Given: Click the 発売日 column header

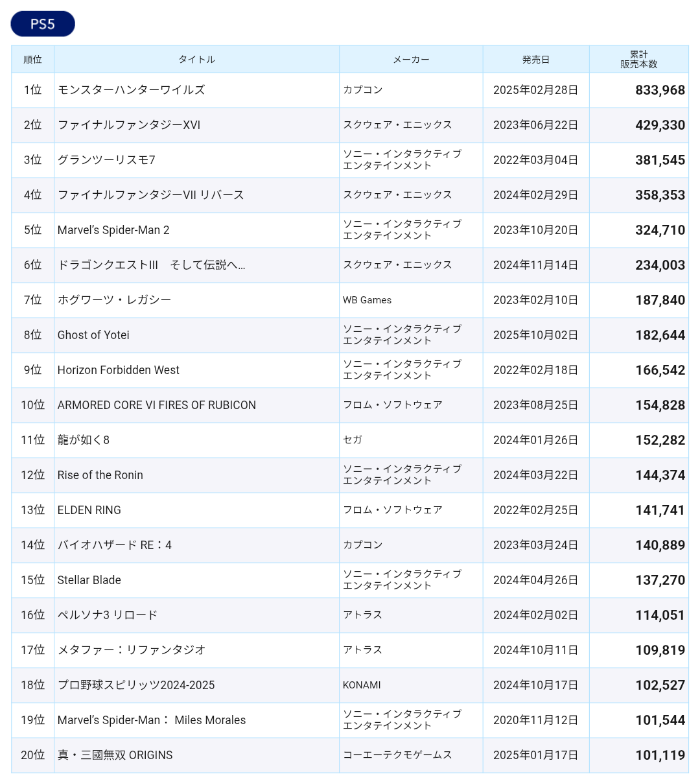Looking at the screenshot, I should [535, 60].
